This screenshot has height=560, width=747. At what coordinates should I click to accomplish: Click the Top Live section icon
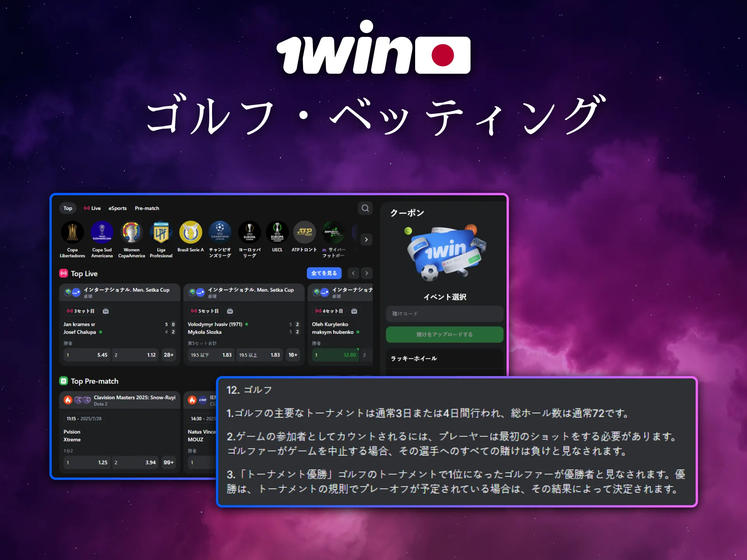63,273
